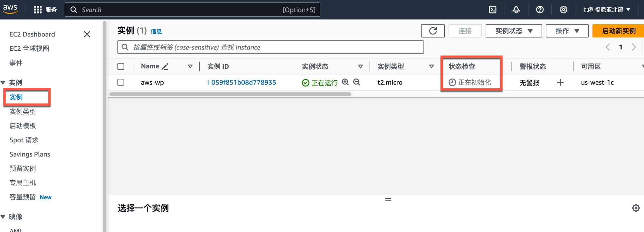The height and width of the screenshot is (232, 644).
Task: Select all instances checkbox
Action: [121, 66]
